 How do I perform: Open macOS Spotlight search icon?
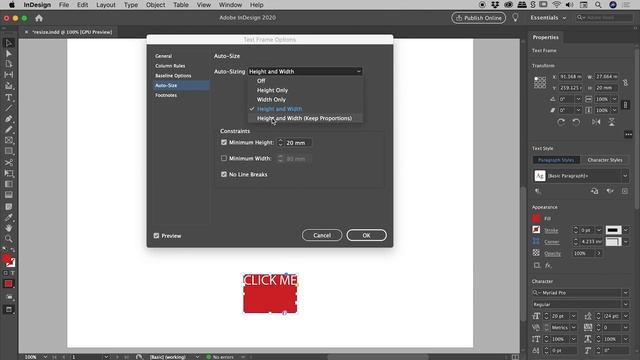click(598, 5)
